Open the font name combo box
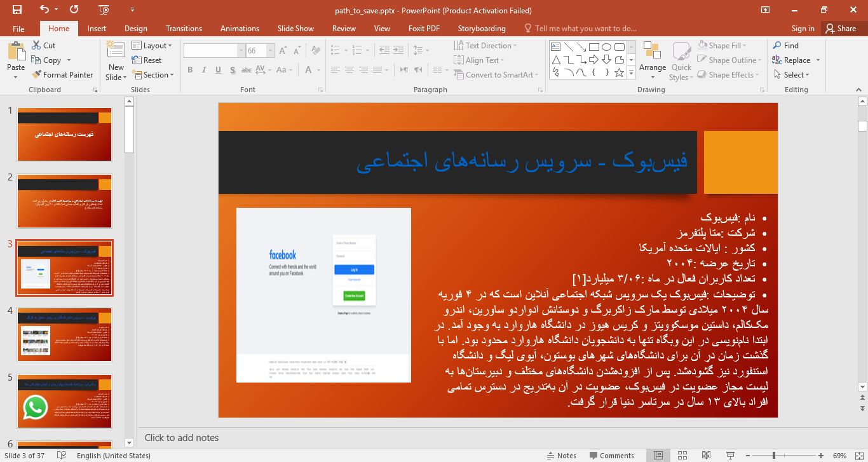Image resolution: width=868 pixels, height=462 pixels. (x=214, y=51)
